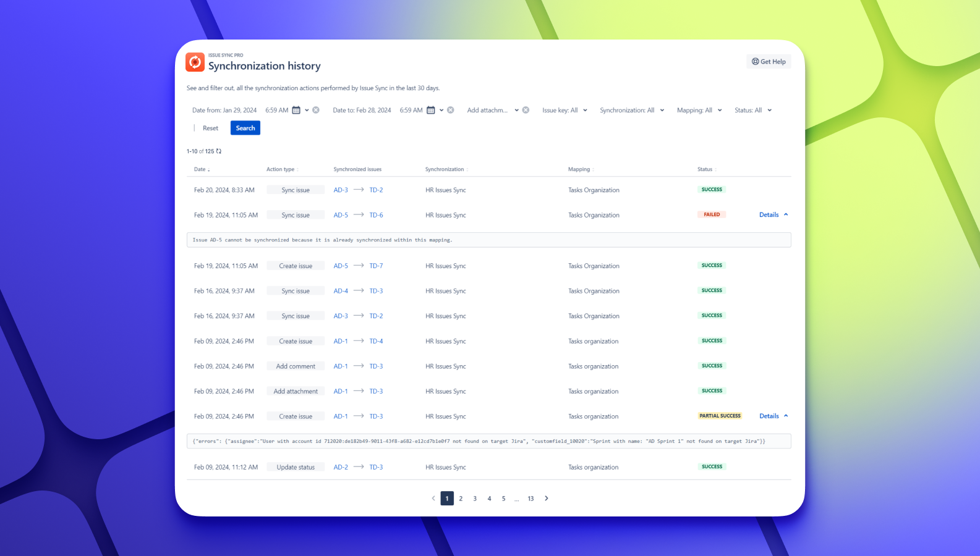Sort table by Action type column
This screenshot has width=980, height=556.
coord(283,169)
